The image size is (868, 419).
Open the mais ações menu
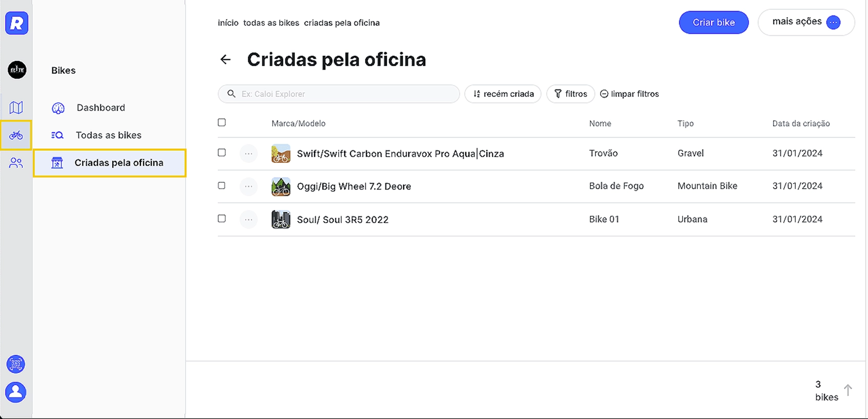806,22
